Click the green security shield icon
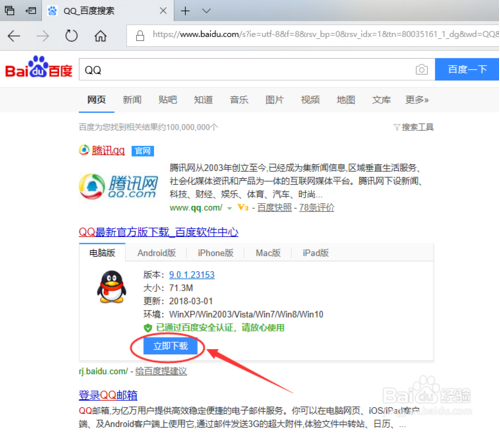Image resolution: width=500 pixels, height=435 pixels. pyautogui.click(x=148, y=328)
